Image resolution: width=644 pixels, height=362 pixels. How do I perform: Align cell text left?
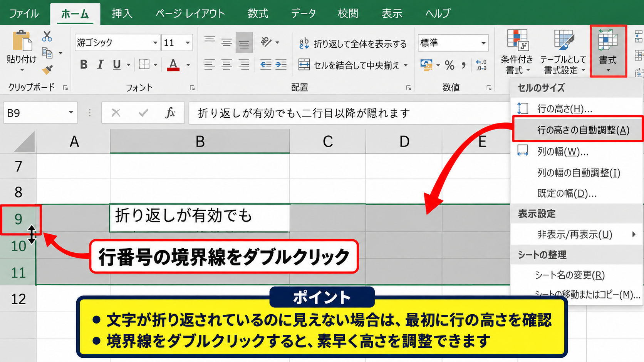pos(210,65)
